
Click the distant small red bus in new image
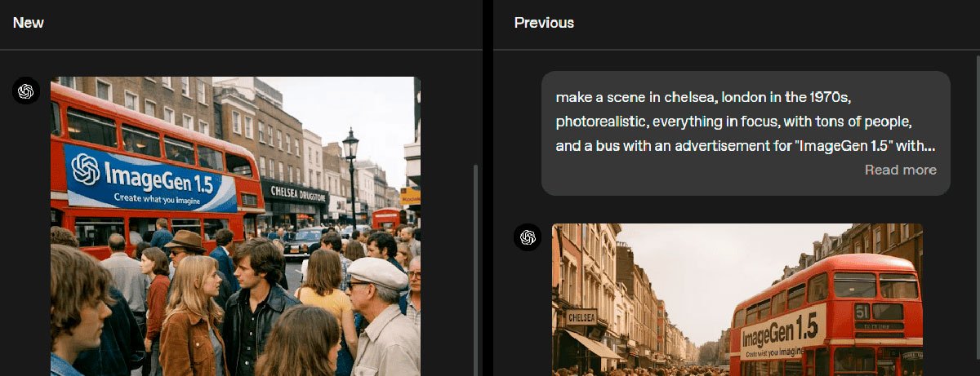point(387,219)
